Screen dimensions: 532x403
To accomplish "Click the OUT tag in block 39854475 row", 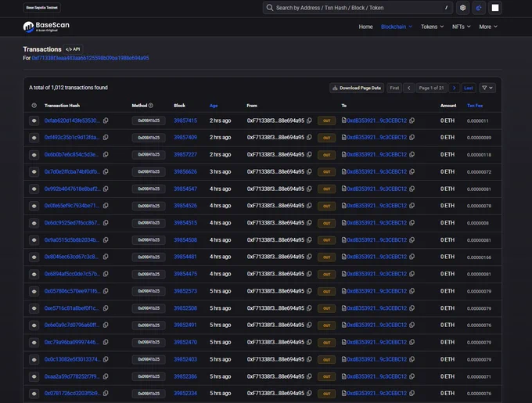I will 326,274.
